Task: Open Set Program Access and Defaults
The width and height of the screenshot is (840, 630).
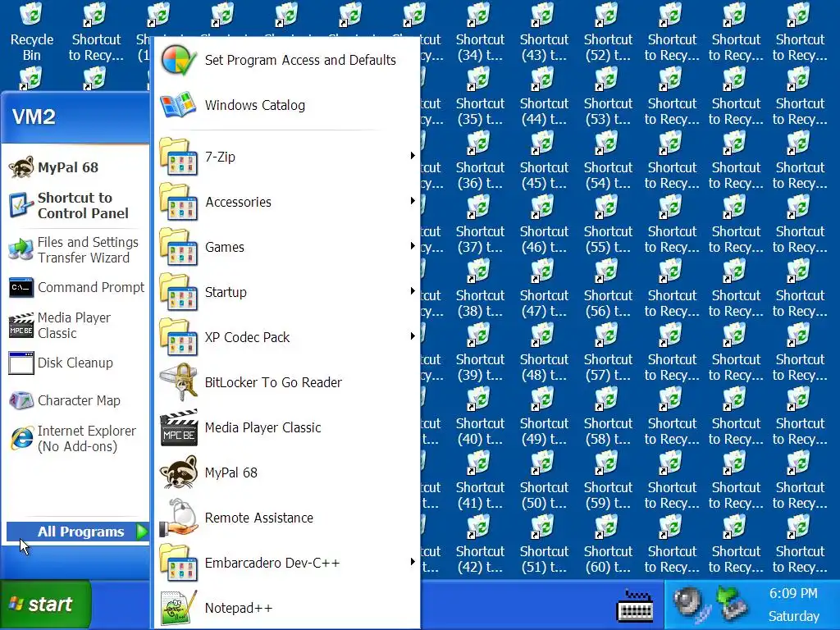Action: coord(286,60)
